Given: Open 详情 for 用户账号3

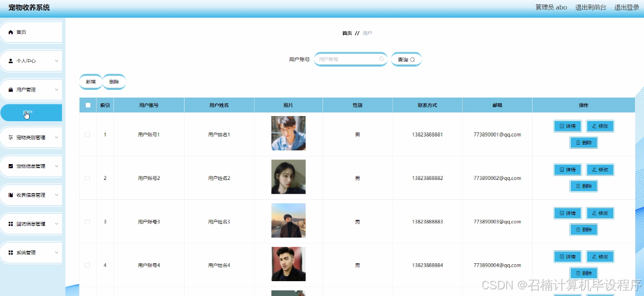Looking at the screenshot, I should [568, 213].
